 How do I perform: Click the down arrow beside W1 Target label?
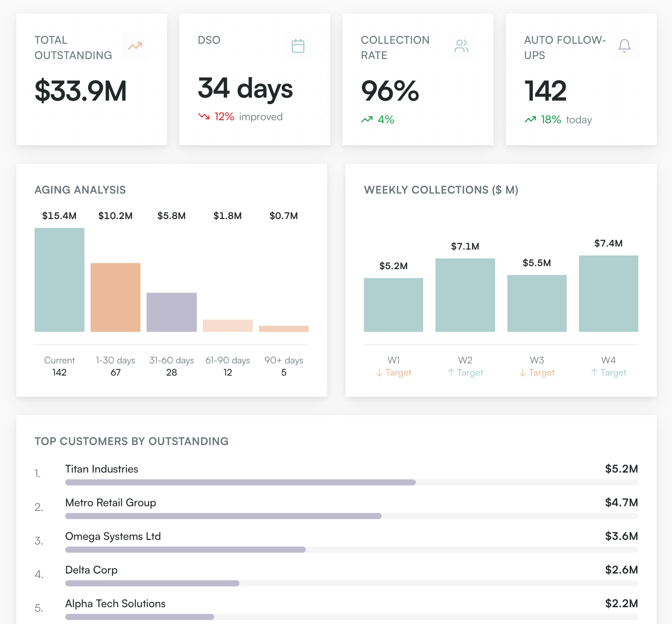tap(379, 373)
